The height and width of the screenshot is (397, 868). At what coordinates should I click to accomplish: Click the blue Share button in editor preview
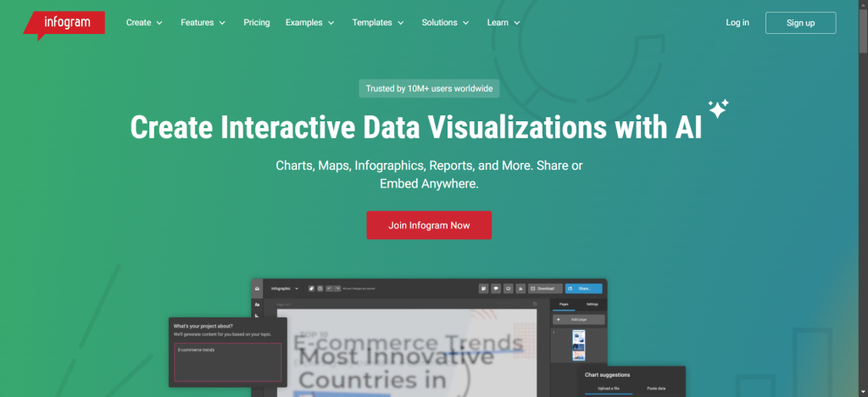pyautogui.click(x=583, y=288)
